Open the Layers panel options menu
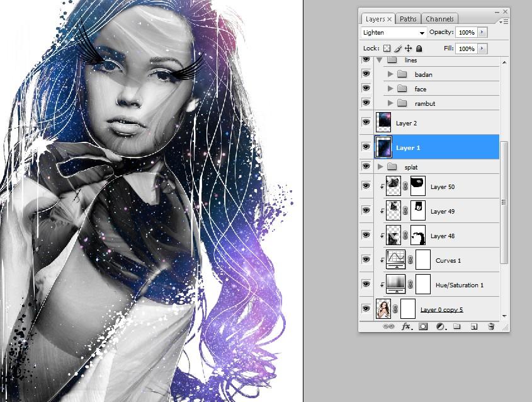 (504, 21)
